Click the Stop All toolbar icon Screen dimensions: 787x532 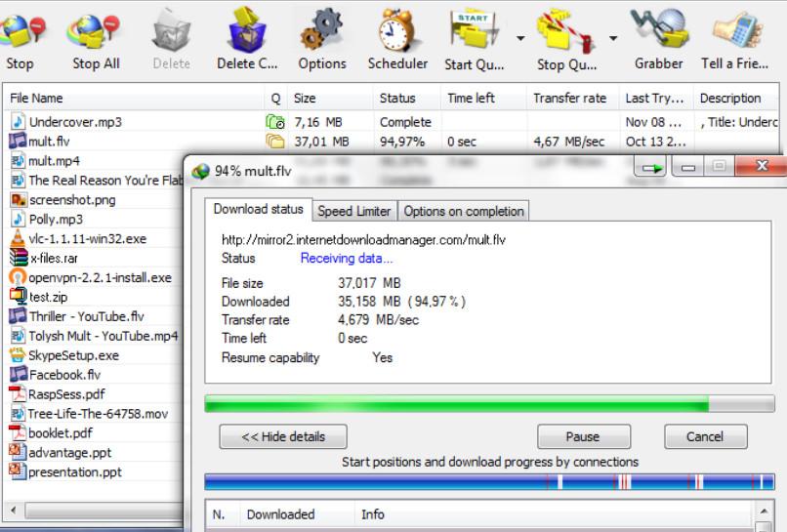pos(95,31)
